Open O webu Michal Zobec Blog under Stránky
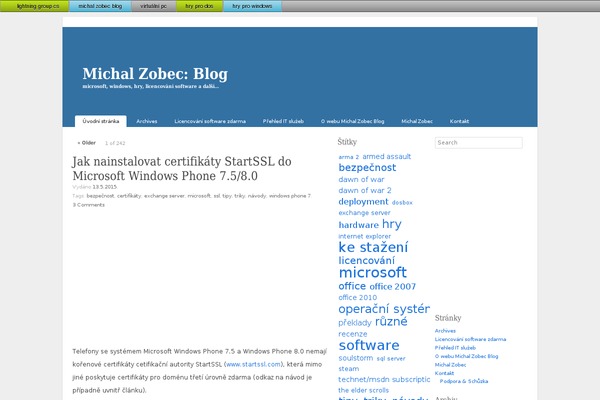This screenshot has height=400, width=600. point(466,356)
